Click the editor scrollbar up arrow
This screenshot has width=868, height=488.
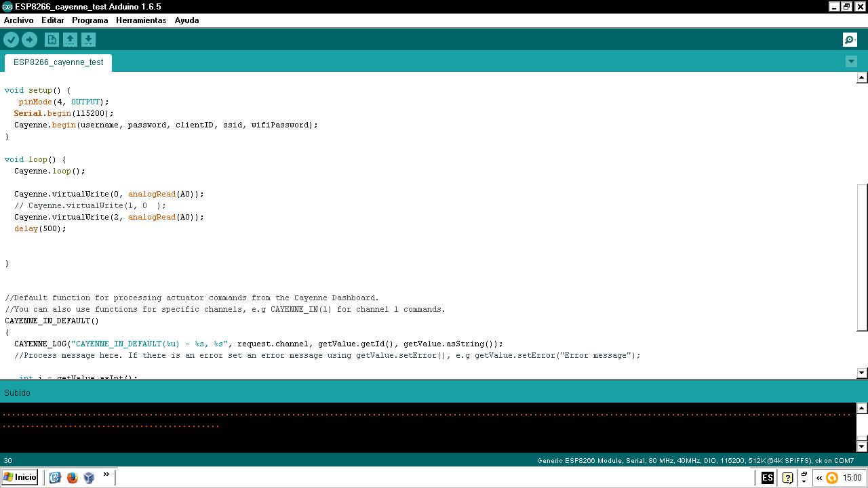tap(862, 78)
